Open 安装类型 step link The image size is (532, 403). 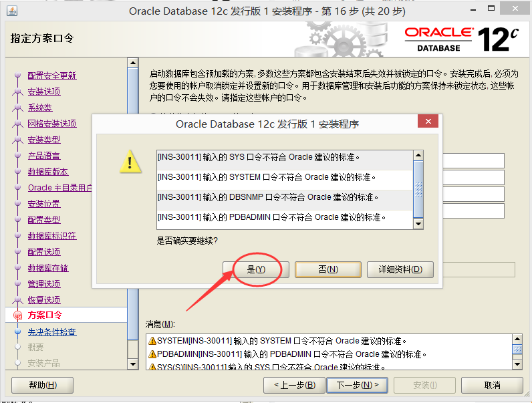tap(44, 140)
